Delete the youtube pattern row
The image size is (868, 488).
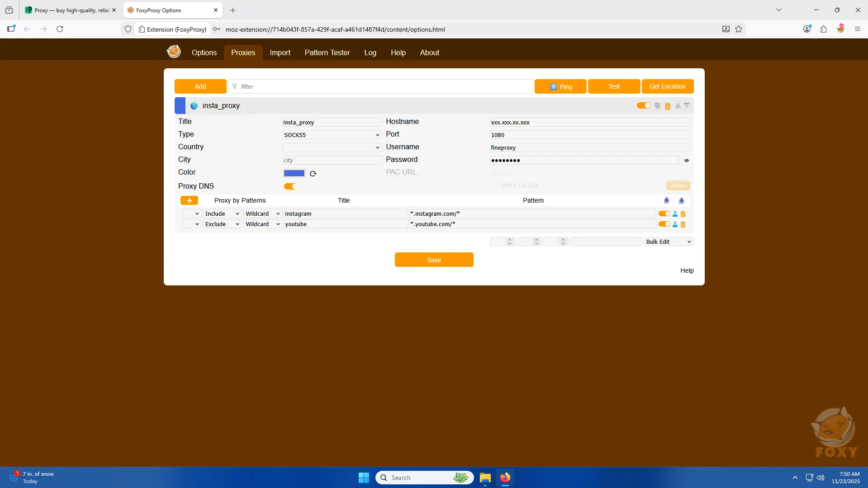683,224
